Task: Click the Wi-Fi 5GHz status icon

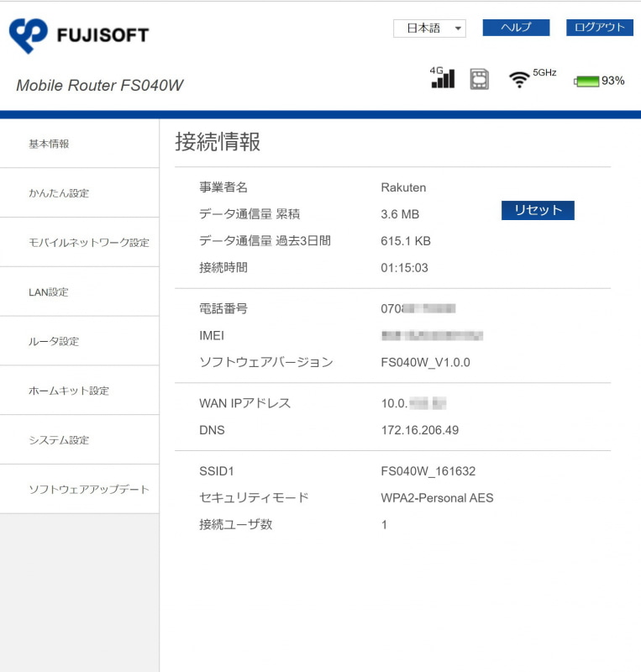Action: click(532, 78)
